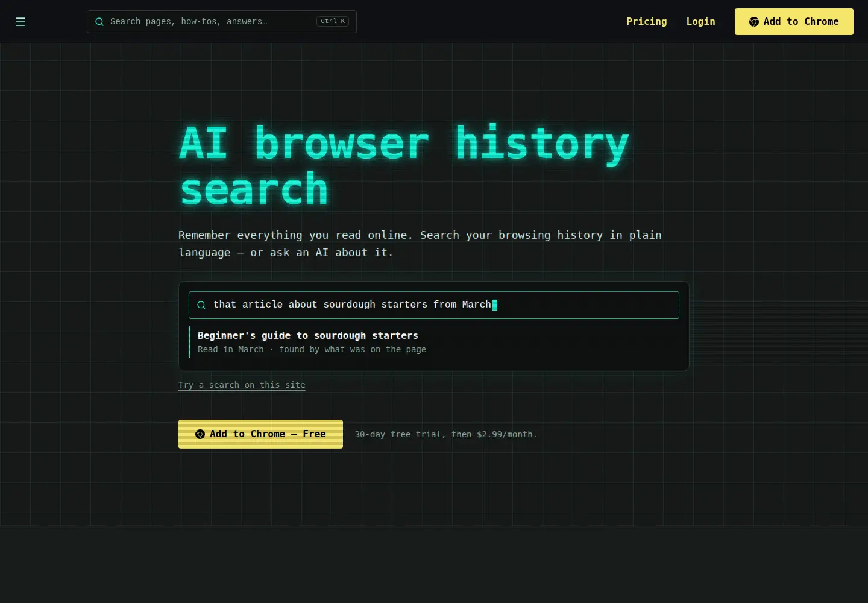Click the Add to Chrome header button

pyautogui.click(x=794, y=22)
